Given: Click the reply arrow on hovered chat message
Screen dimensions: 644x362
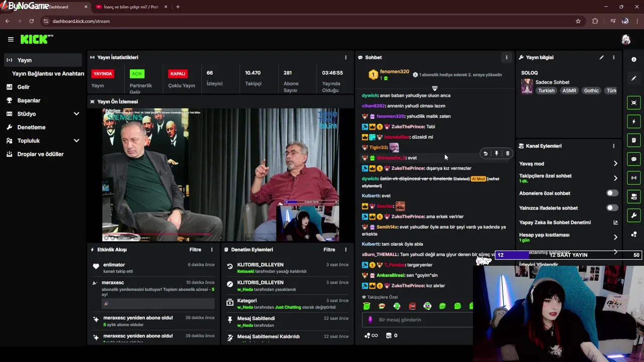Looking at the screenshot, I should (486, 154).
